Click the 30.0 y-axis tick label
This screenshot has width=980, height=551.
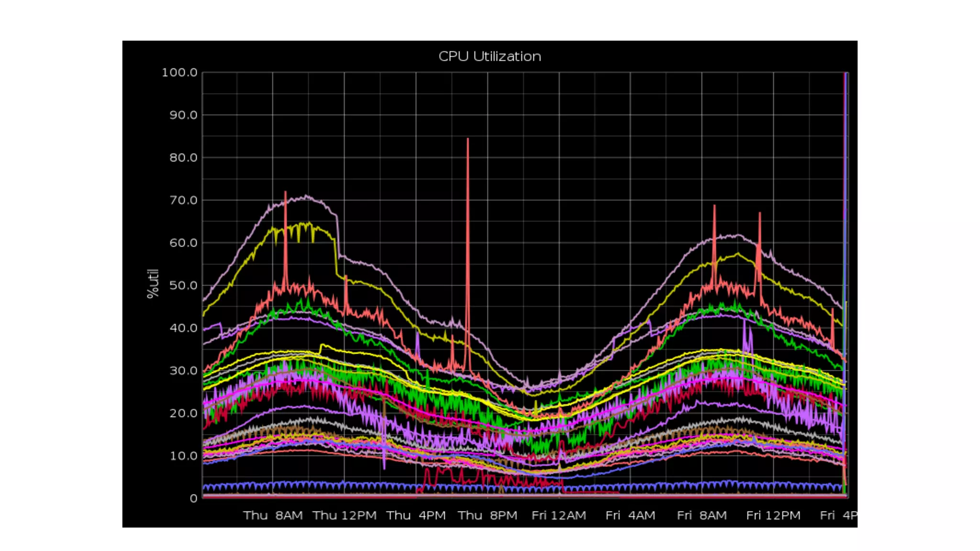183,371
